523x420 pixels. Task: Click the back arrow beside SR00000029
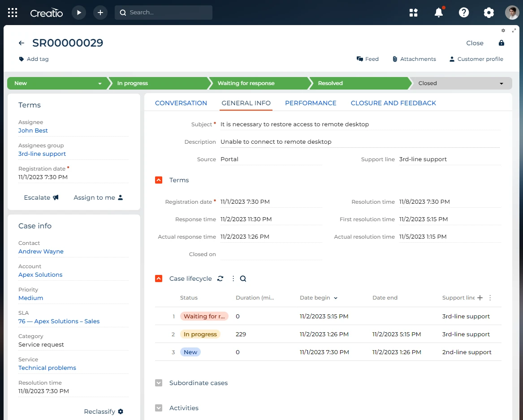click(22, 43)
